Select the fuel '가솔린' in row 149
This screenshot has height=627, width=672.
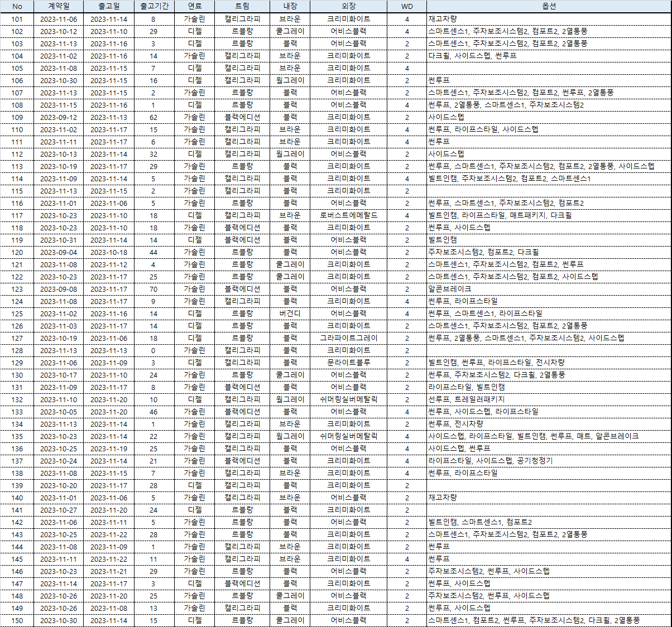[x=195, y=608]
